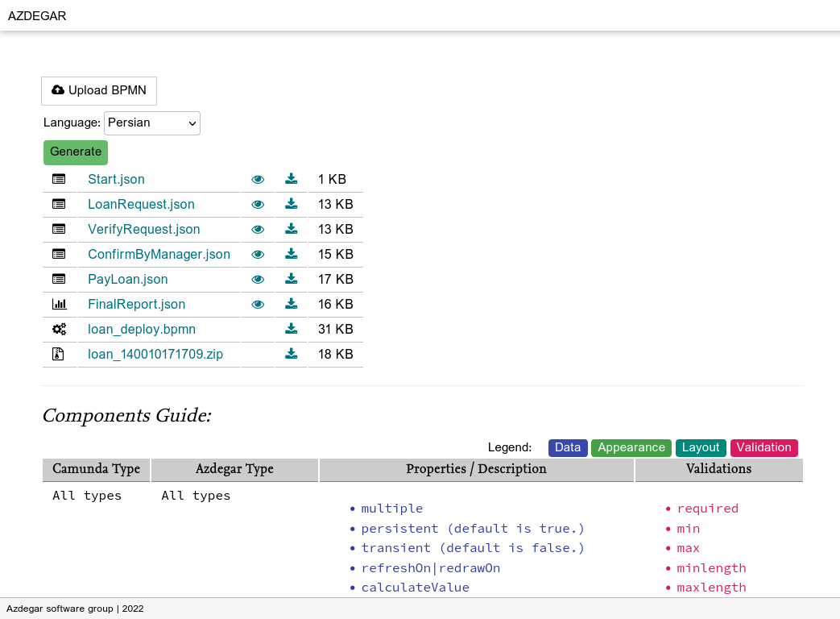Image resolution: width=840 pixels, height=619 pixels.
Task: Open the loan_140010171709.zip link
Action: (x=155, y=355)
